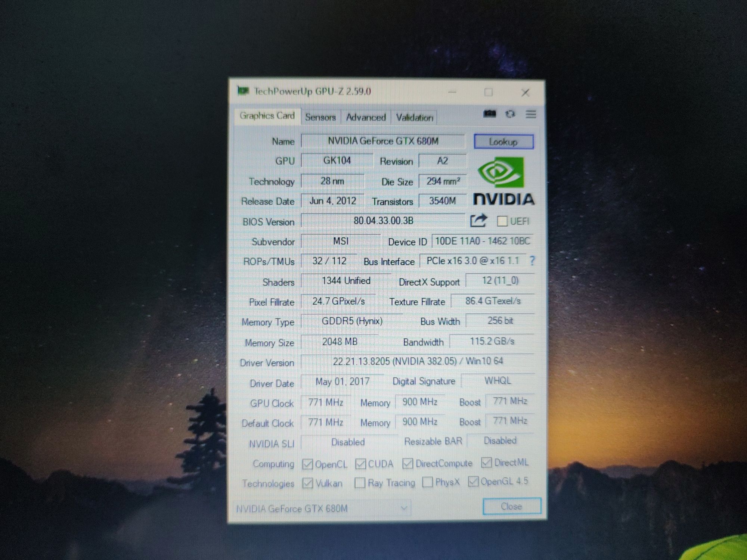
Task: Click the Resizable BAR value Disabled
Action: [500, 441]
